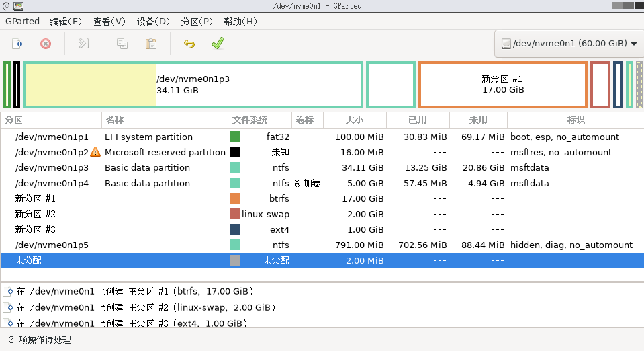Viewport: 644px width, 351px height.
Task: Open the GParted menu
Action: 23,22
